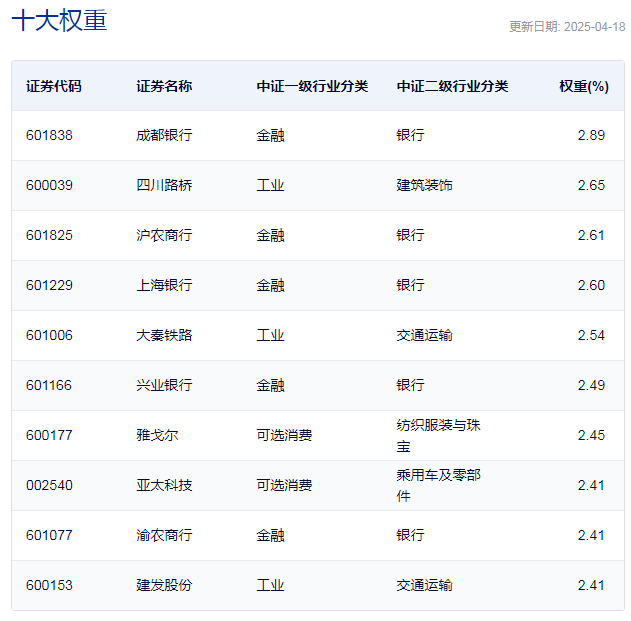Image resolution: width=631 pixels, height=621 pixels.
Task: Click the 中证二级行业分类 column header
Action: click(452, 86)
